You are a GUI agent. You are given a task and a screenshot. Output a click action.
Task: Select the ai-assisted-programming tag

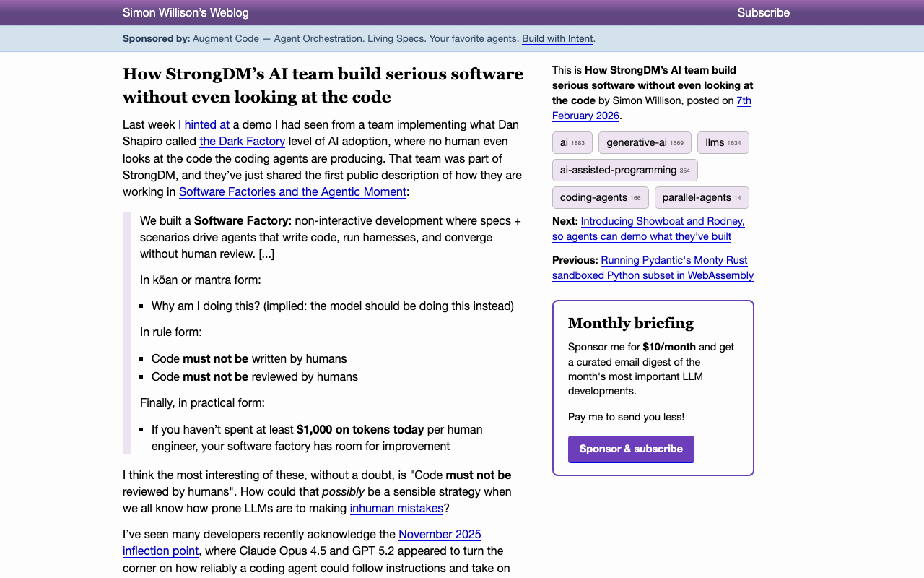tap(624, 170)
